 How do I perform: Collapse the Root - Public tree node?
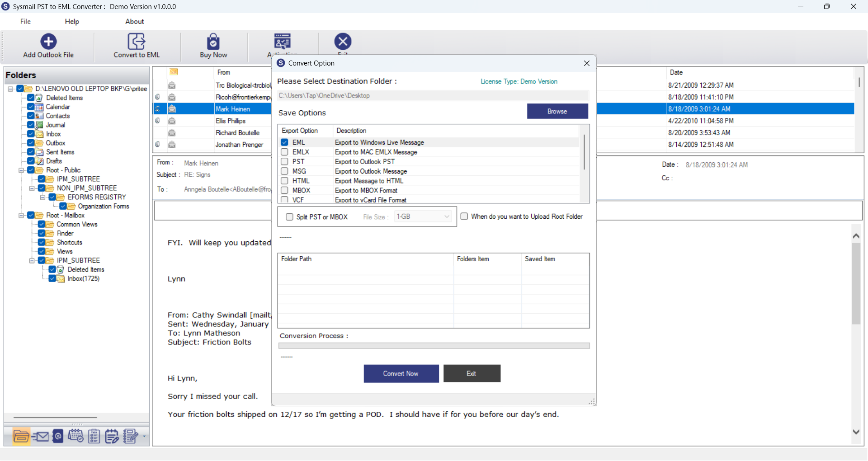coord(21,170)
